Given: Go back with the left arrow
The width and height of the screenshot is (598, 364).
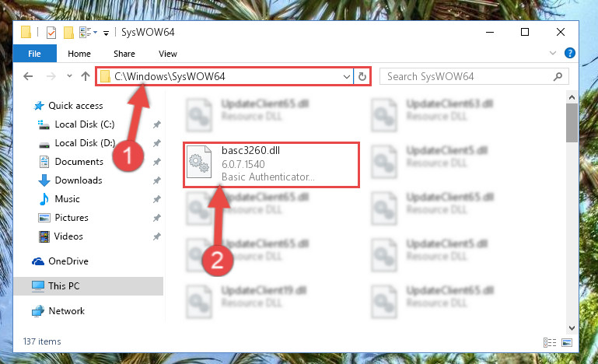Looking at the screenshot, I should pyautogui.click(x=28, y=76).
